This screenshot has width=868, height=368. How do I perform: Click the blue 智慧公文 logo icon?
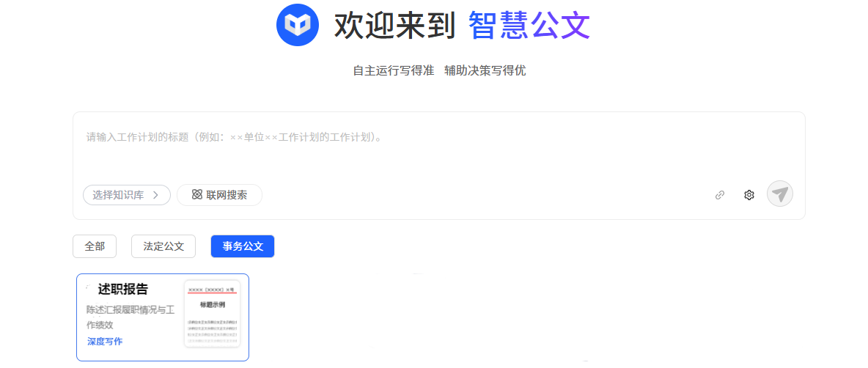(x=297, y=24)
